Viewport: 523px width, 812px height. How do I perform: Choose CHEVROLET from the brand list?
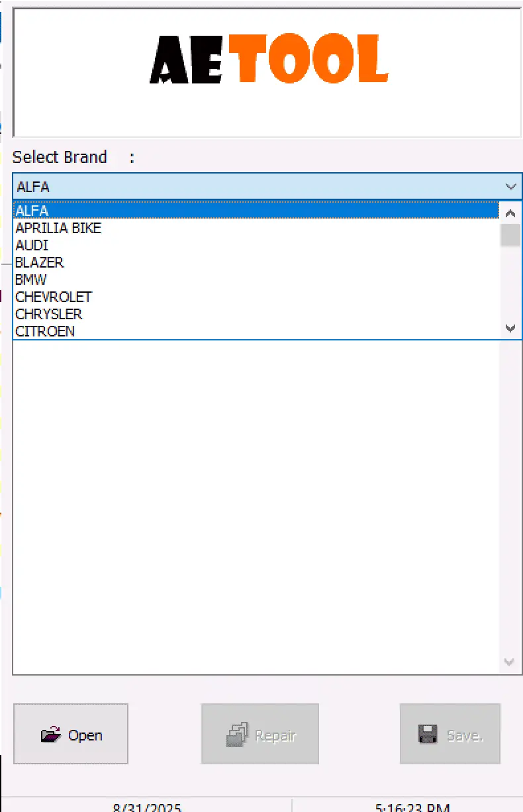pyautogui.click(x=54, y=297)
